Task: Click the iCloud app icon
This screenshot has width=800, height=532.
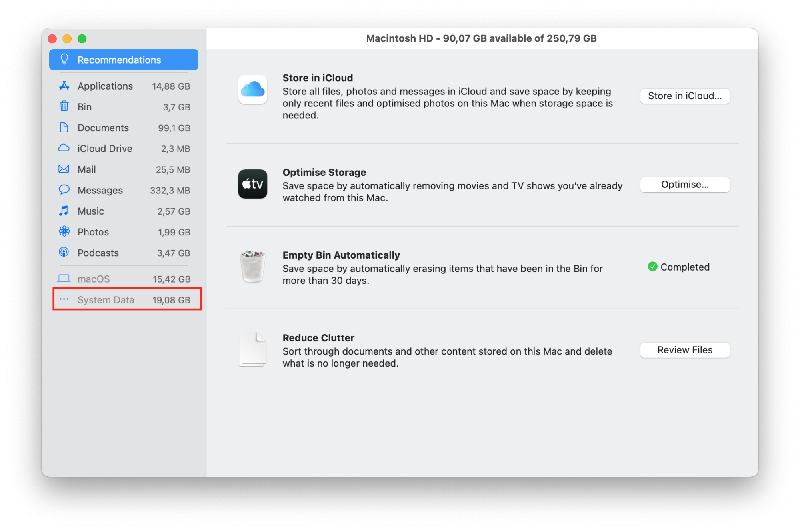Action: tap(252, 90)
